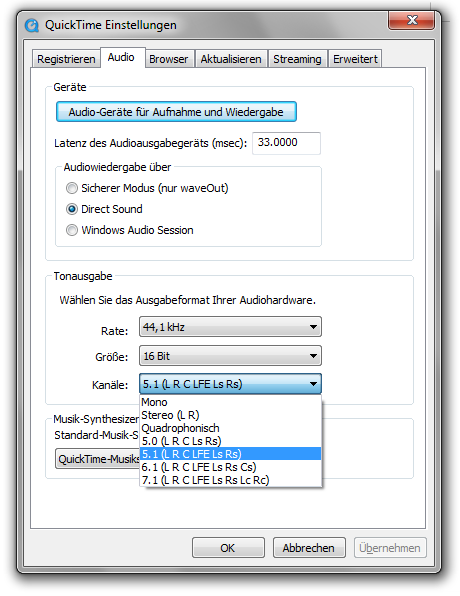The image size is (460, 596).
Task: Pick 7.1 (L R C LFE Ls Rs Lc Rc) option
Action: pos(230,480)
